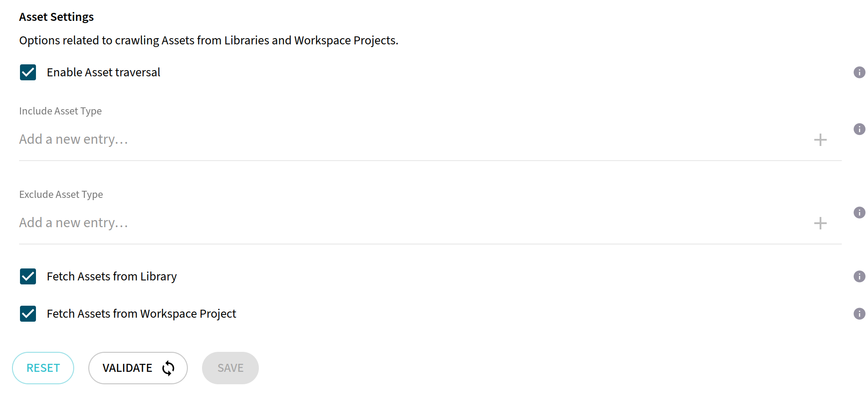The width and height of the screenshot is (868, 398).
Task: Click plus icon to add Exclude Asset Type
Action: tap(820, 223)
